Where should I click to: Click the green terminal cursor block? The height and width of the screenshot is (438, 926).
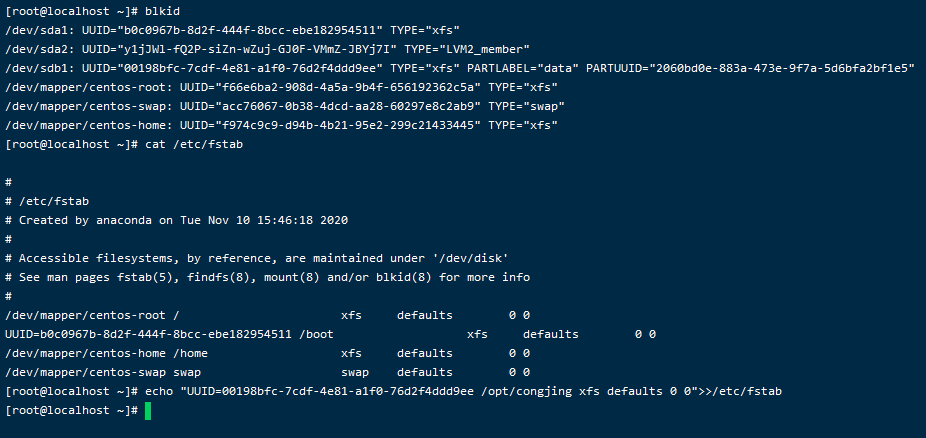coord(148,411)
